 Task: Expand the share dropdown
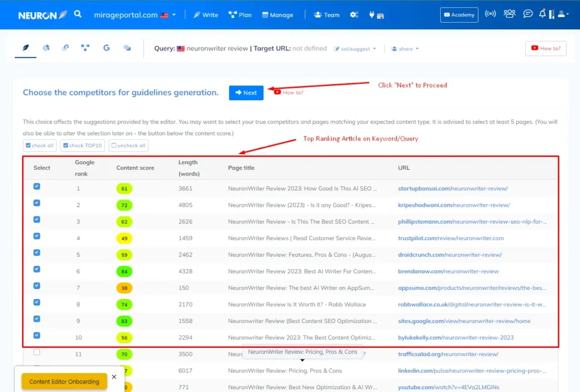coord(405,49)
